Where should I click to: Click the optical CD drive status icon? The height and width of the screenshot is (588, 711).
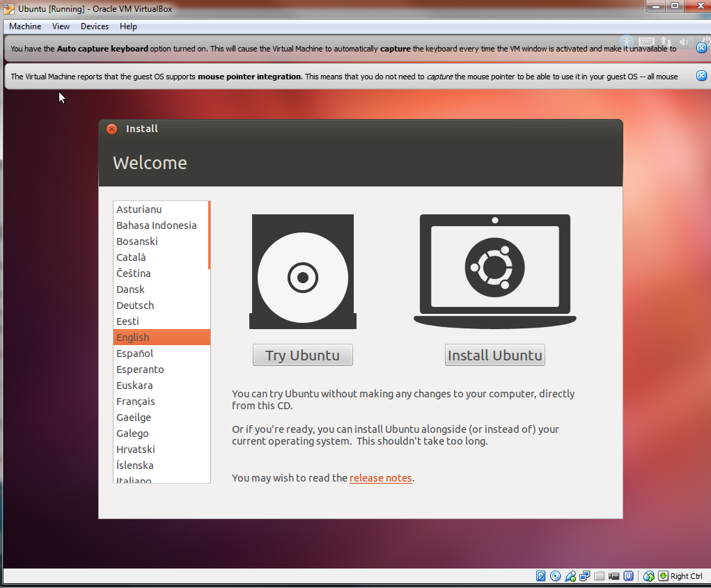[x=555, y=575]
